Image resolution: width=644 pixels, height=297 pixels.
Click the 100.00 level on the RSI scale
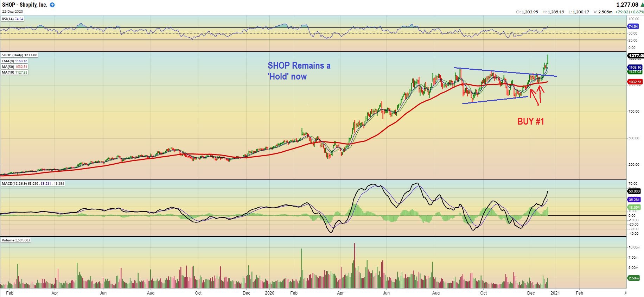634,19
